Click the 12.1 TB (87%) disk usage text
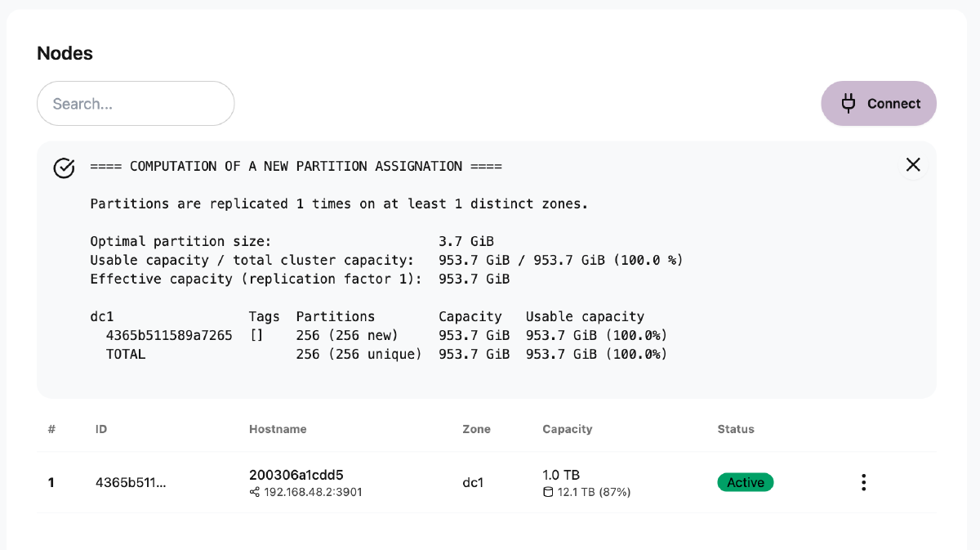The height and width of the screenshot is (550, 980). point(594,493)
